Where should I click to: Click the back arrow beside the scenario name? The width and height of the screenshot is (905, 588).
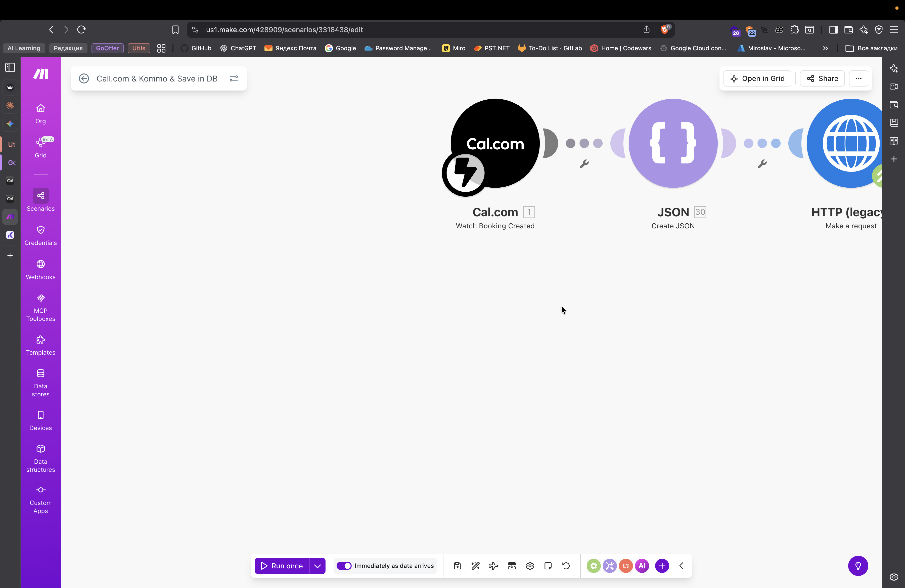84,78
